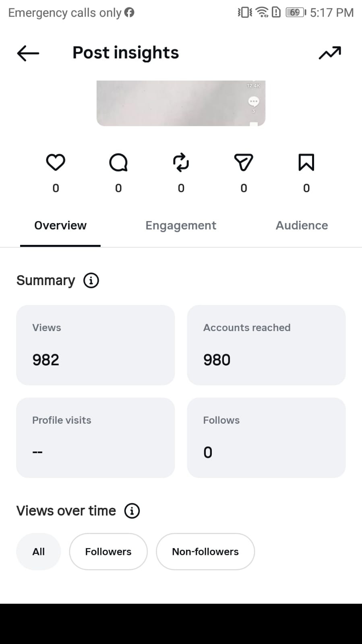Open the Accounts reached 980 card
The height and width of the screenshot is (644, 362).
[266, 345]
